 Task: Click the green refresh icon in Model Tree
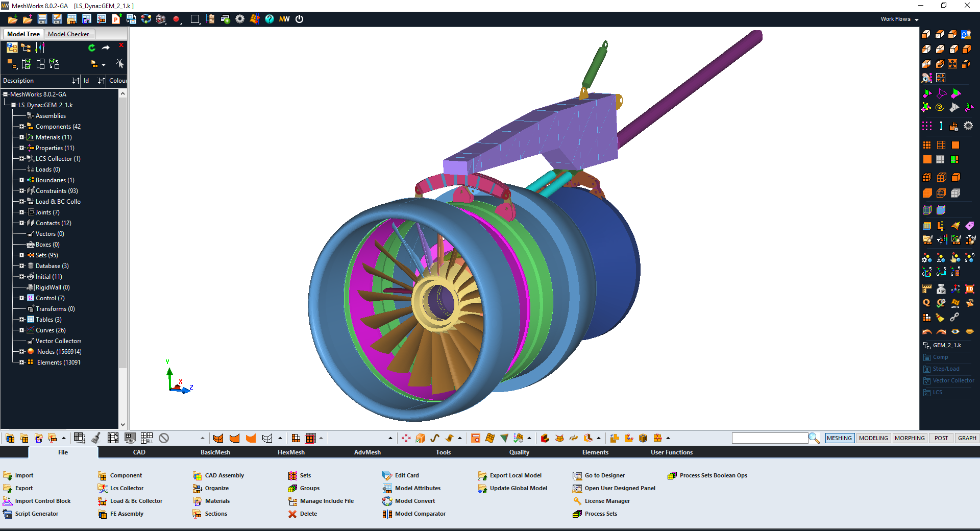point(92,48)
